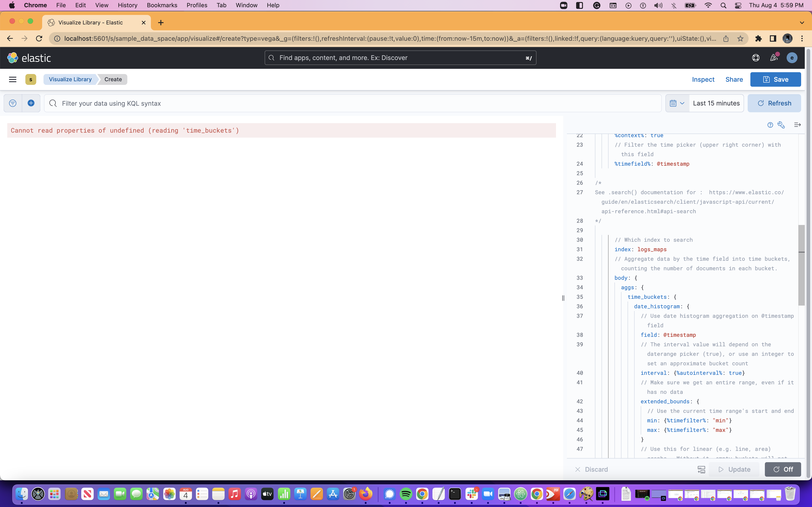Viewport: 812px width, 507px height.
Task: Click the minus filter icon
Action: pos(12,103)
